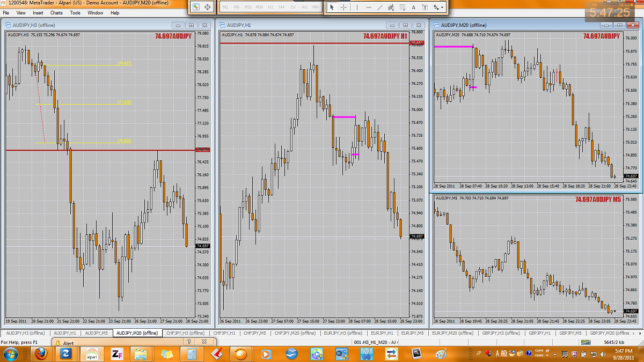The image size is (644, 362).
Task: Open the Tools menu
Action: (x=75, y=12)
